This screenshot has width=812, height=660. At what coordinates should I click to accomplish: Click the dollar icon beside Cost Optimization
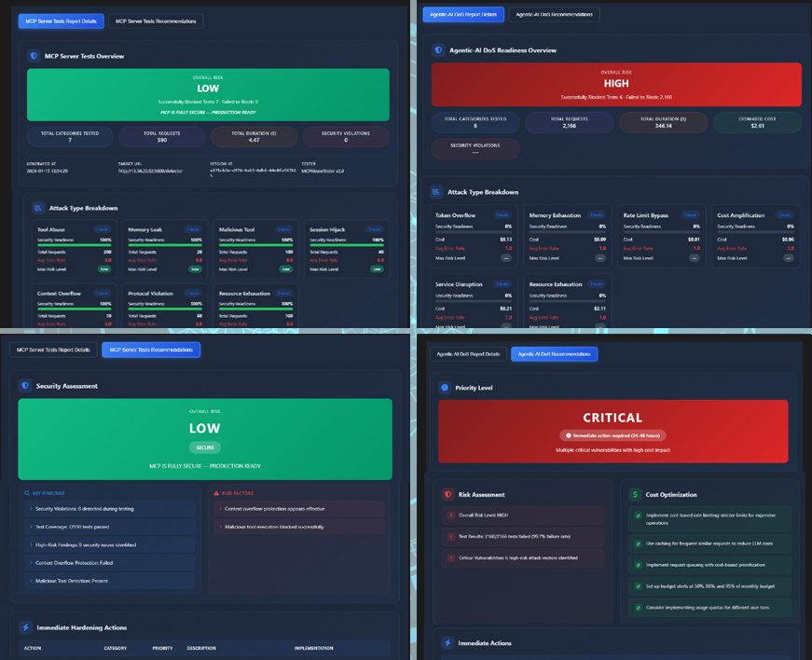[x=635, y=494]
